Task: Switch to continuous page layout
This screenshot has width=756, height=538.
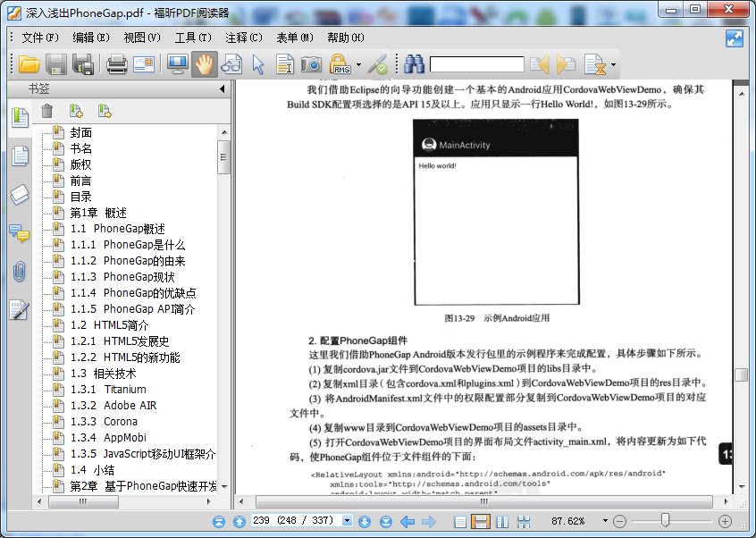Action: pyautogui.click(x=480, y=521)
